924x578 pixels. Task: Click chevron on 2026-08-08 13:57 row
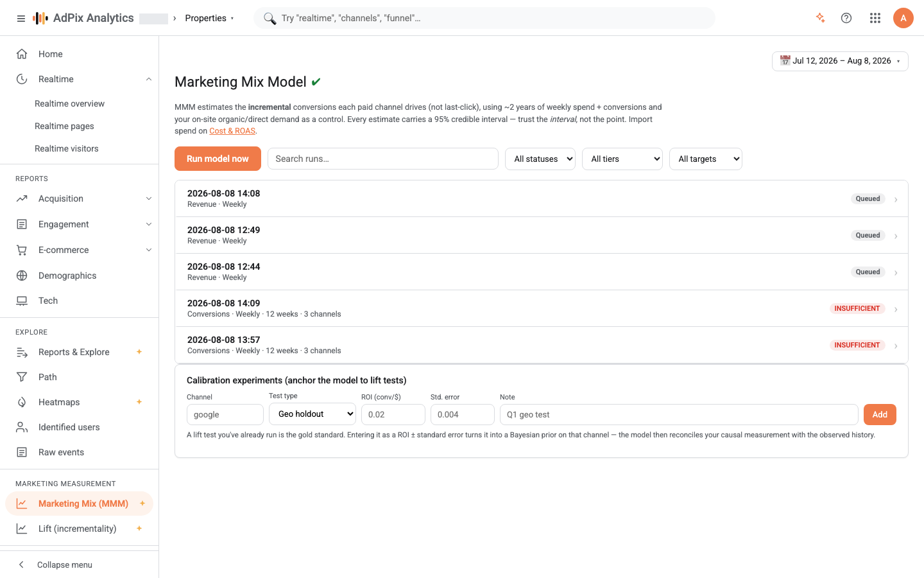coord(896,346)
